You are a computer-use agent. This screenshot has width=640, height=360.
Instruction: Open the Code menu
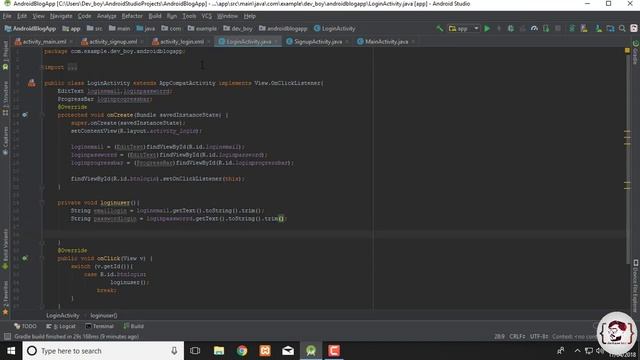(84, 16)
